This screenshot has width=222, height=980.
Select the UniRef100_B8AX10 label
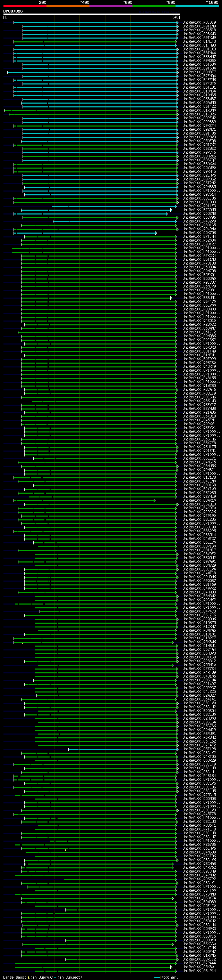(x=199, y=501)
